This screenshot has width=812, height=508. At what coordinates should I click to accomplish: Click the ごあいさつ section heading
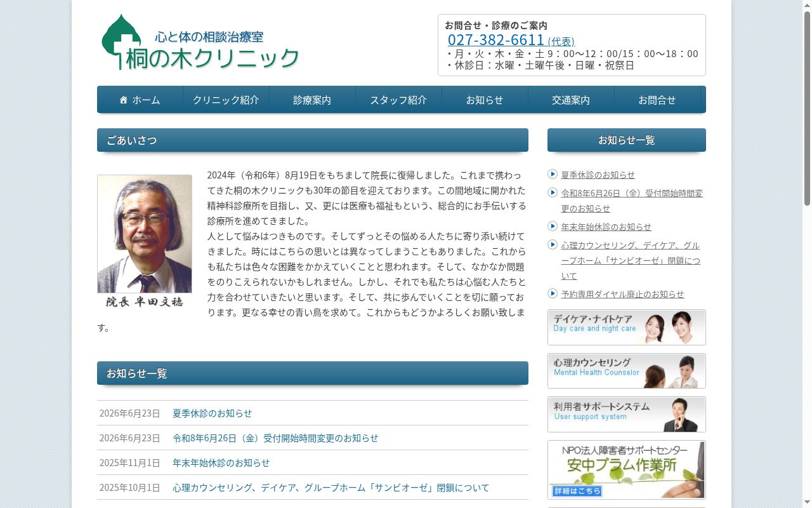313,140
